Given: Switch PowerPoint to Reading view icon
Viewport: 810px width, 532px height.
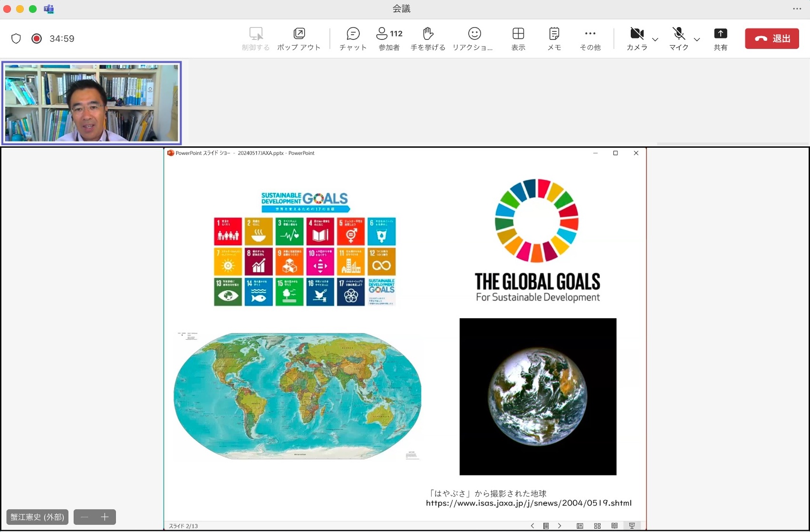Looking at the screenshot, I should 615,526.
